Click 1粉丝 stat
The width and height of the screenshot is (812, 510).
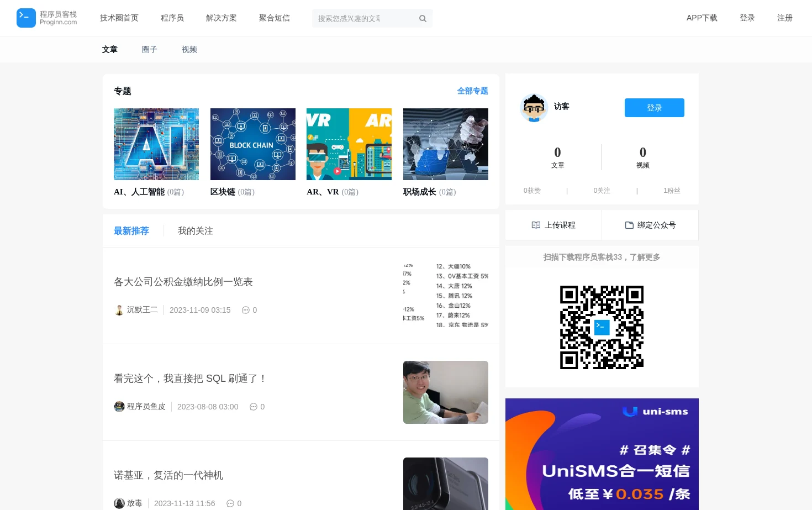[672, 191]
